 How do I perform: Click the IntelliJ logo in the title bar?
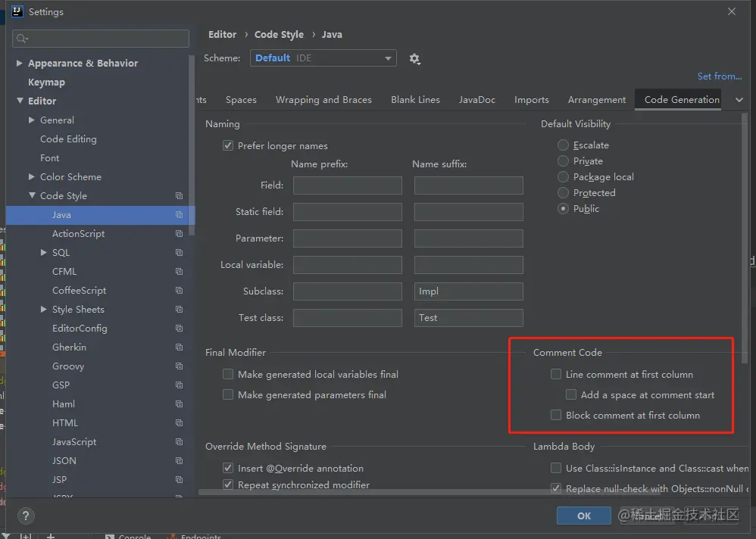17,11
